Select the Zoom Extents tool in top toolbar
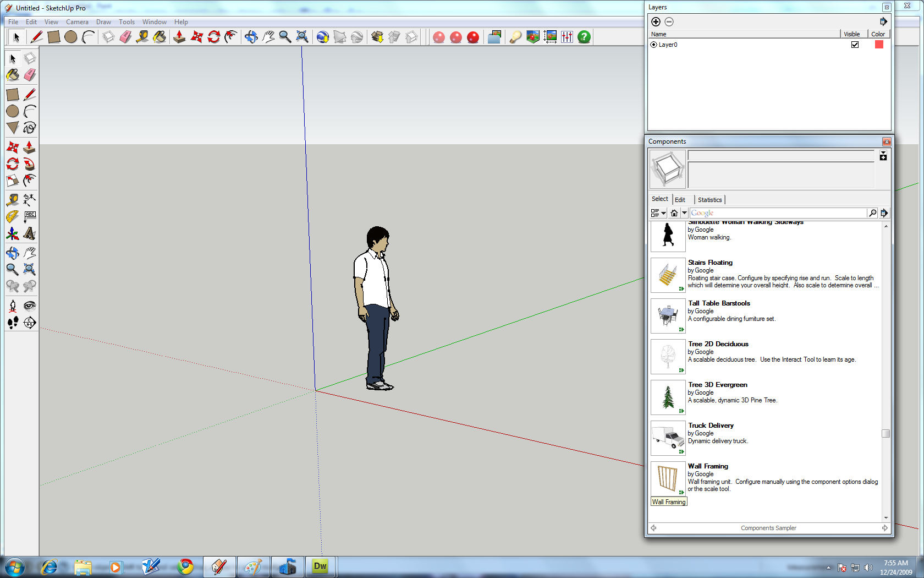 click(302, 37)
